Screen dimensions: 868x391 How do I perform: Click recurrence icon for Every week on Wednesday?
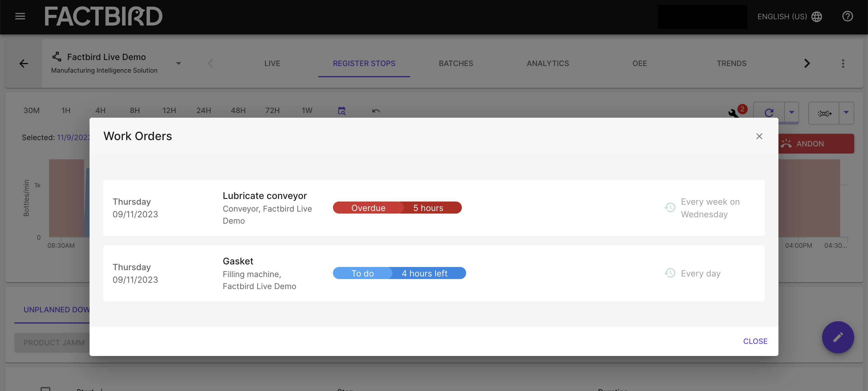pyautogui.click(x=670, y=207)
